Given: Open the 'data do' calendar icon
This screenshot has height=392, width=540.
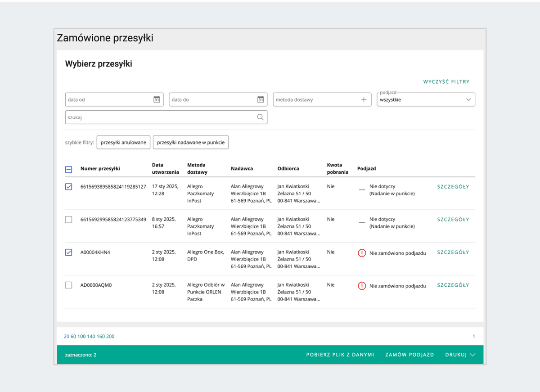Looking at the screenshot, I should (x=261, y=99).
